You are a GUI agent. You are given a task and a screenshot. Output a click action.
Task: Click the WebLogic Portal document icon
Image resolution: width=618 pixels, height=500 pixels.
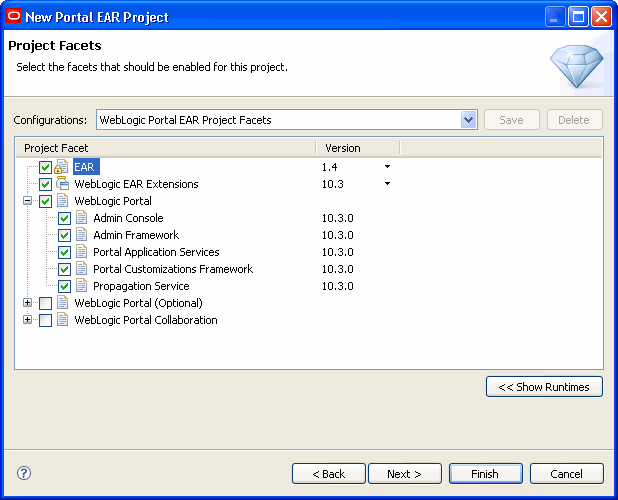point(62,201)
